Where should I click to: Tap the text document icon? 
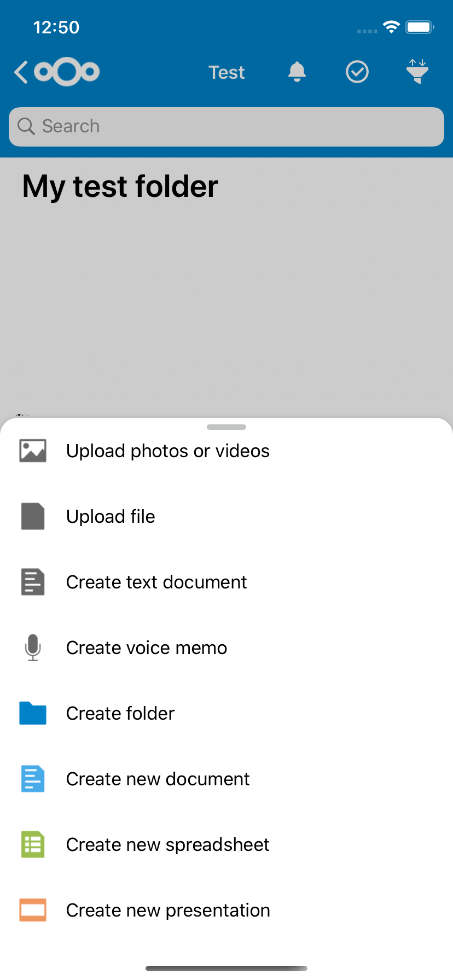click(x=33, y=582)
